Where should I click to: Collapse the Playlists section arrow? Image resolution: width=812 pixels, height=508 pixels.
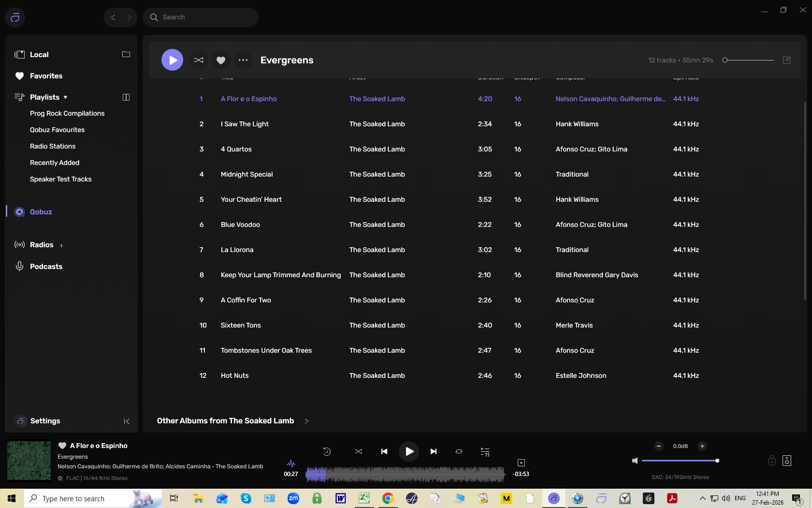(66, 97)
